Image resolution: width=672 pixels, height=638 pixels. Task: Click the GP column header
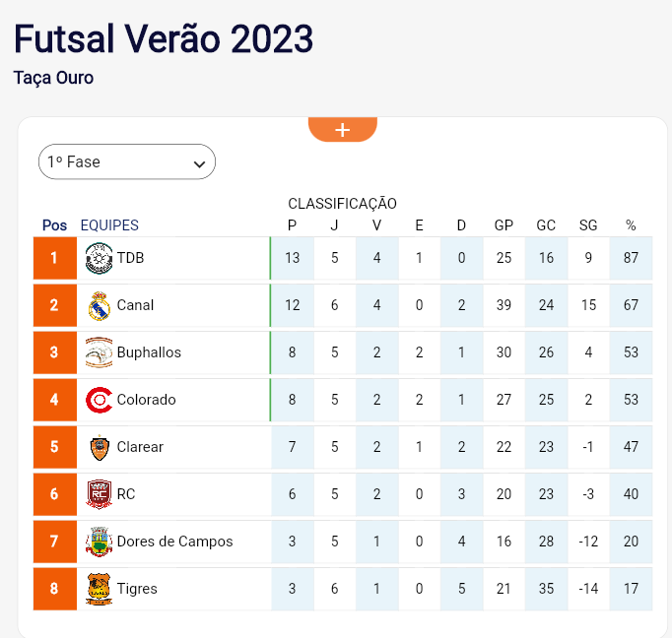click(504, 225)
